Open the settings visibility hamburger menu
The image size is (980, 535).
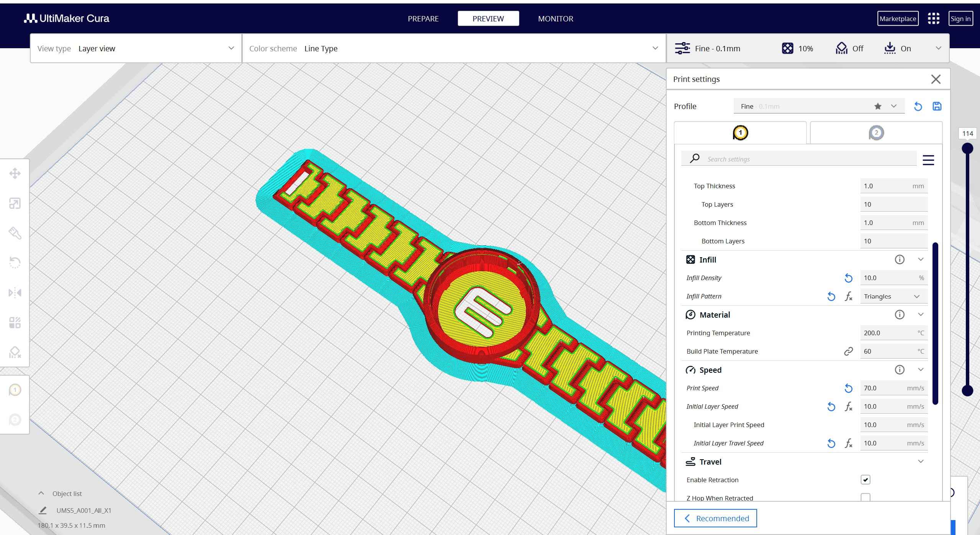[x=928, y=160]
